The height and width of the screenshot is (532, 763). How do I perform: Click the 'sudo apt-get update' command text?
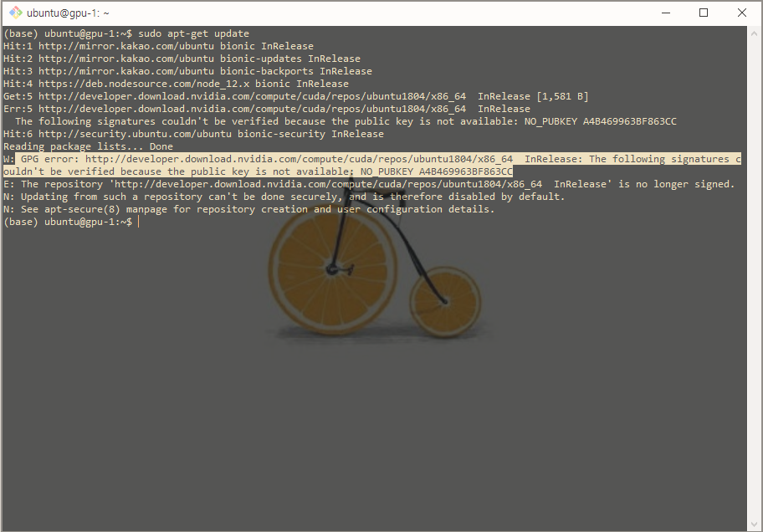[193, 33]
